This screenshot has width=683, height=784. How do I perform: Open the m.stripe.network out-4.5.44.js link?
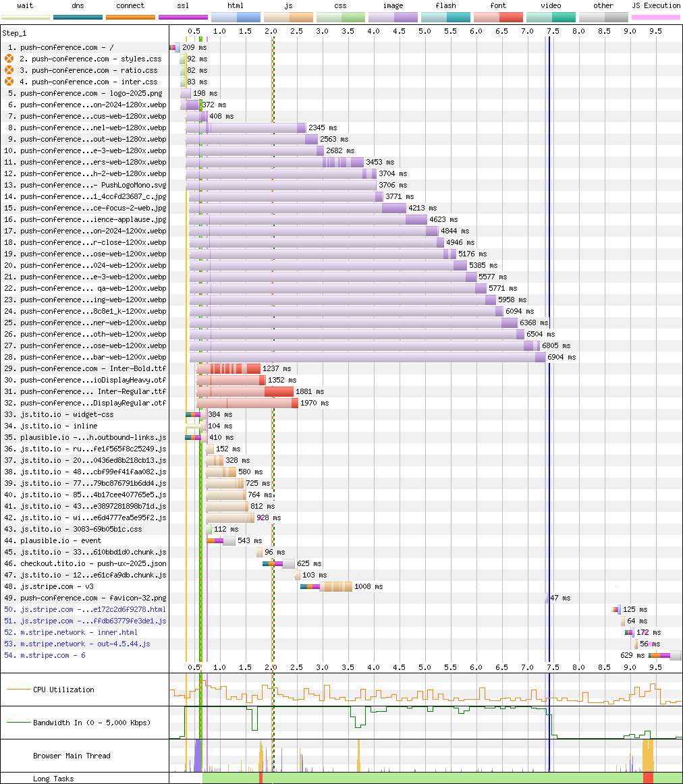tap(77, 644)
